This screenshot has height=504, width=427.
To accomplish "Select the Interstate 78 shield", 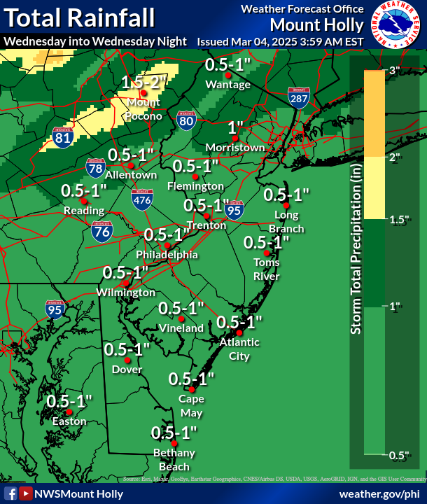I will point(97,168).
